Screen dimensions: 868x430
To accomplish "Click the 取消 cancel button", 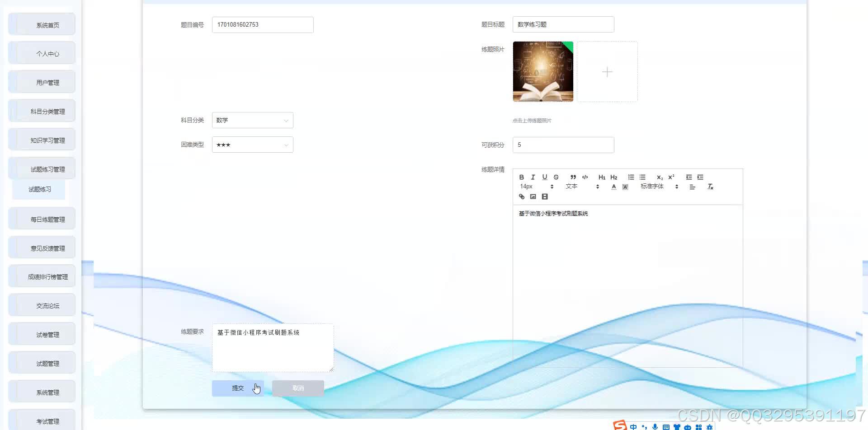I will [x=297, y=388].
